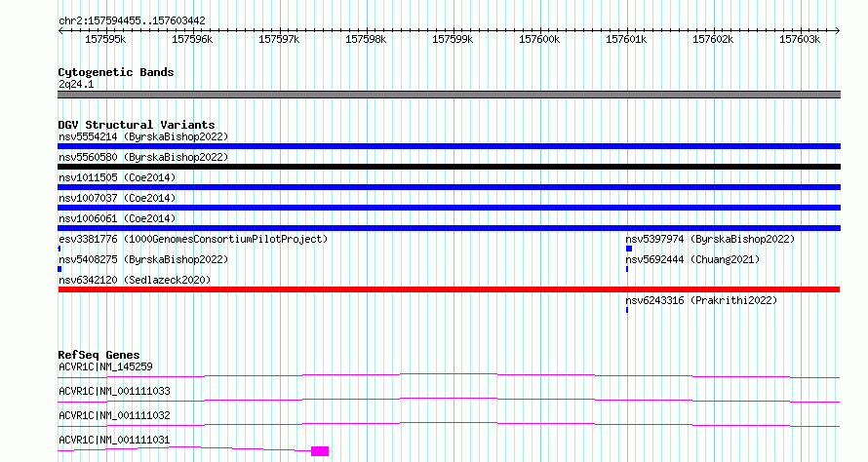Click the chr2:157594455..157603442 coordinate label
The image size is (868, 462).
pos(132,20)
